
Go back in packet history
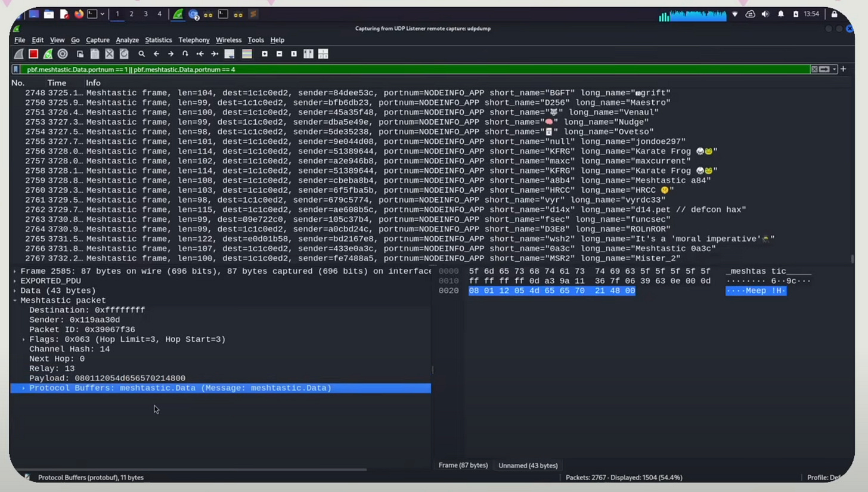point(156,54)
